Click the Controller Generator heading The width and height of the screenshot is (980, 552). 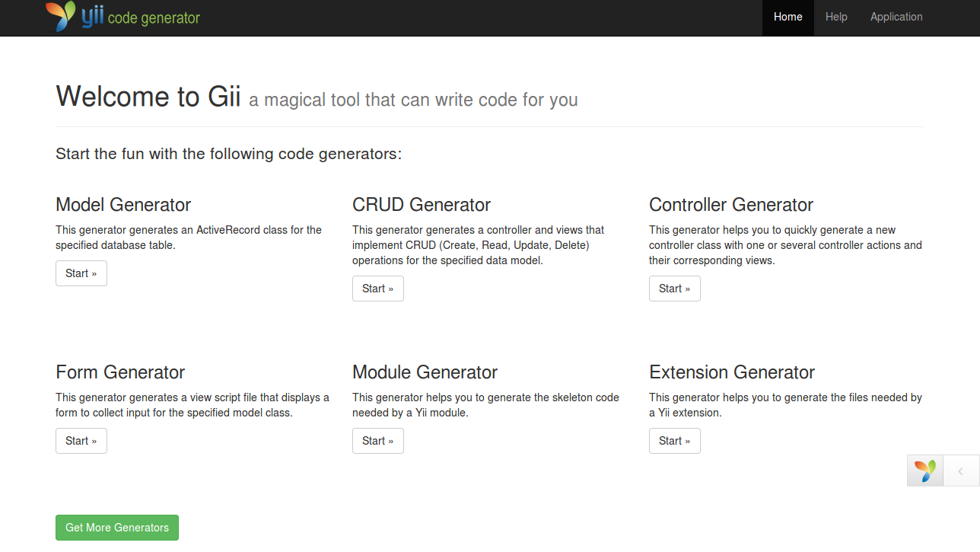point(730,204)
